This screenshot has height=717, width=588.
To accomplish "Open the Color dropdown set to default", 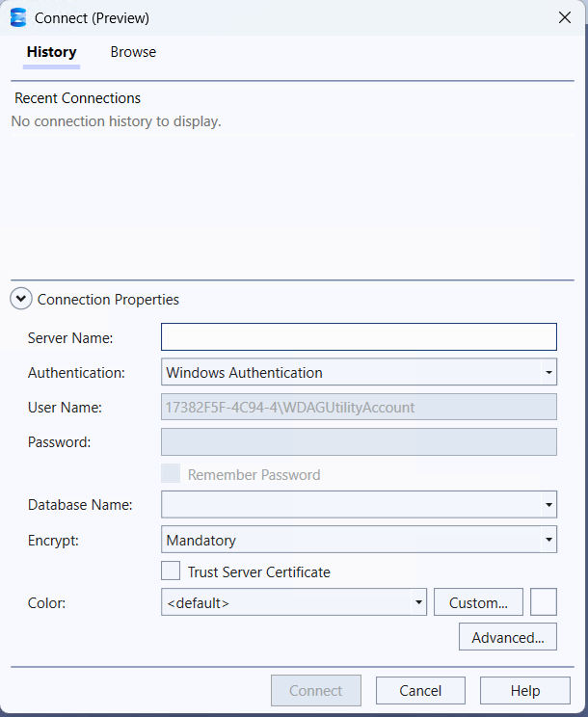I will [x=294, y=602].
